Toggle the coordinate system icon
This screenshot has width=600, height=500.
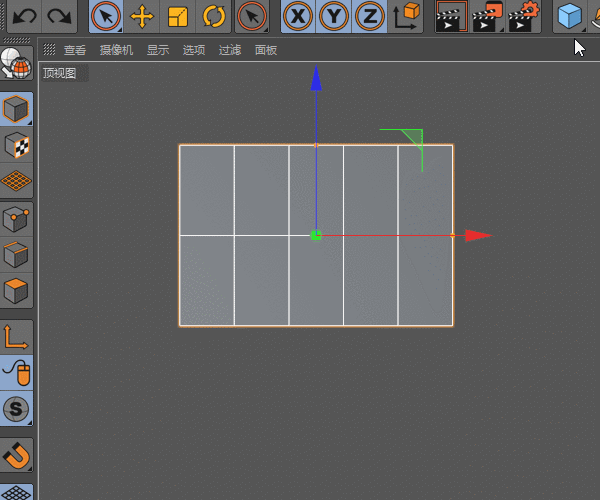[406, 16]
